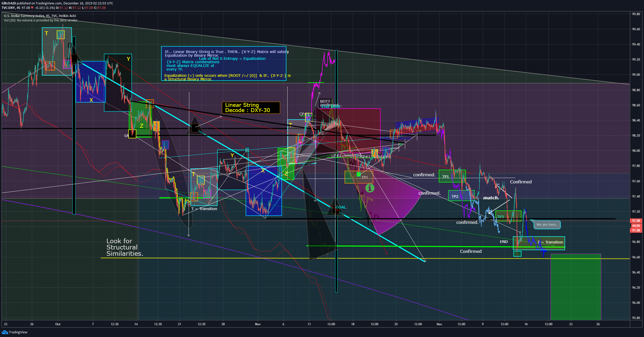
Task: Click the high value H:97.12
Action: coord(75,8)
